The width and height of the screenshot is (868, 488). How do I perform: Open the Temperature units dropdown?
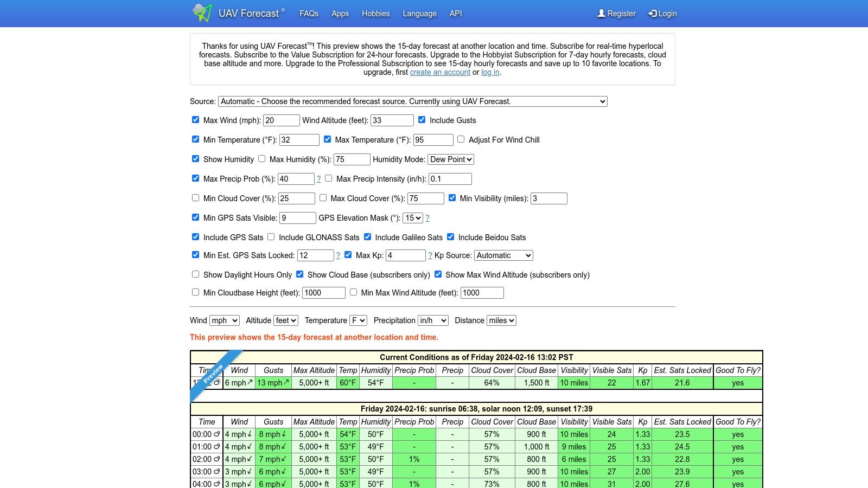[359, 320]
